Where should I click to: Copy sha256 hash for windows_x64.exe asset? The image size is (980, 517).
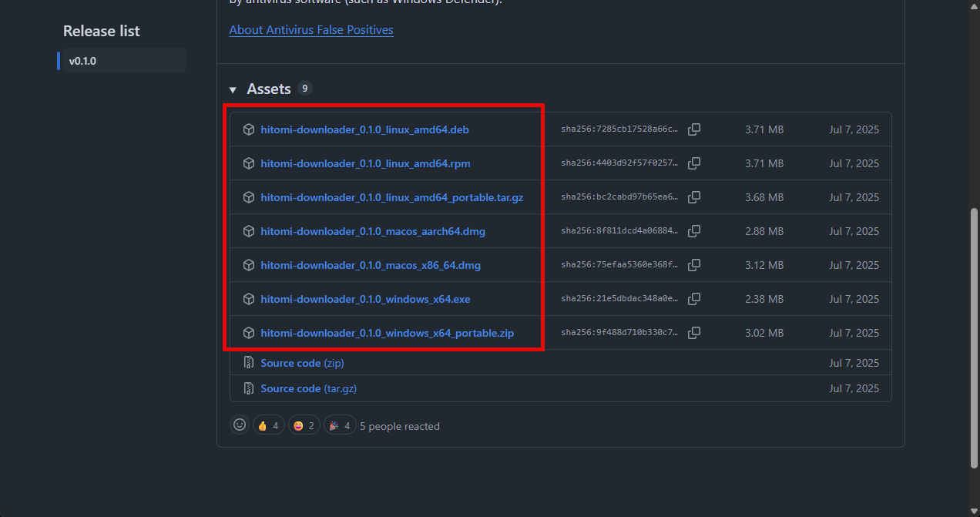[x=694, y=299]
